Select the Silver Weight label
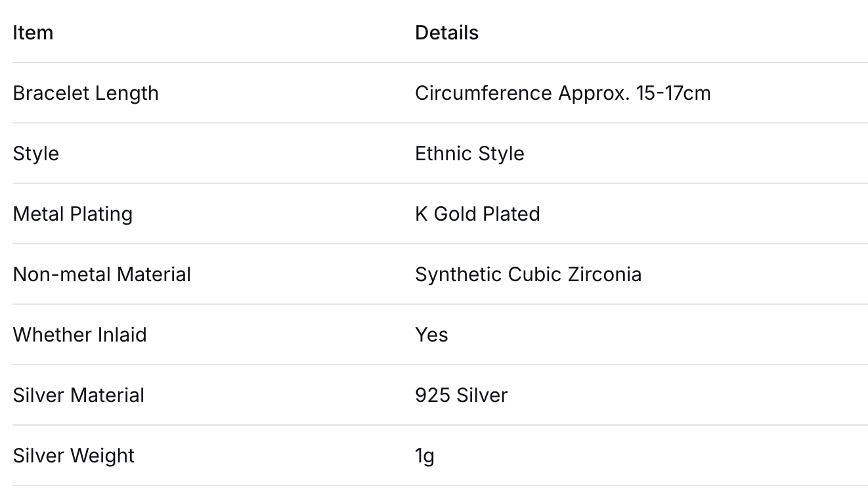 coord(74,455)
